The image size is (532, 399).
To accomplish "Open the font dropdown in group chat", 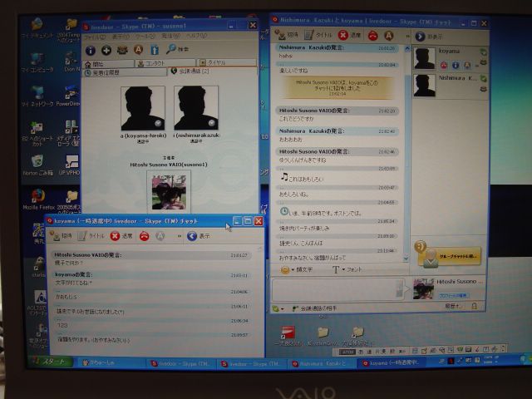I will [347, 269].
